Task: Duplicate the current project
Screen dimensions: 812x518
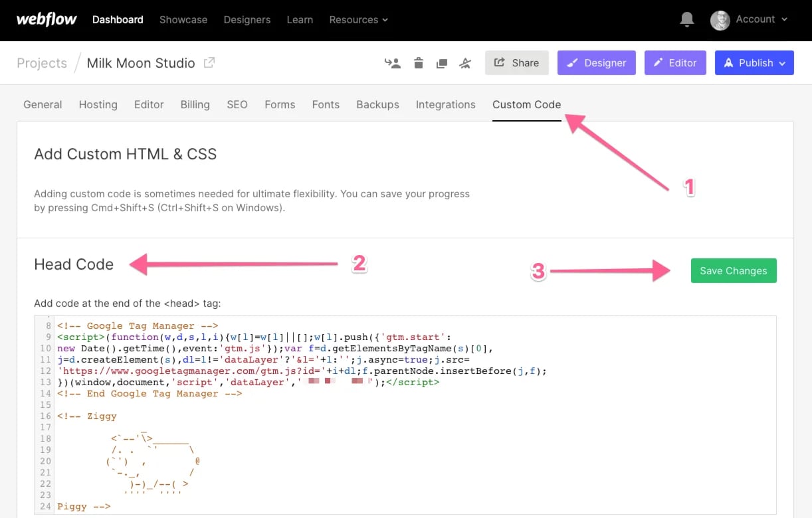Action: coord(442,62)
